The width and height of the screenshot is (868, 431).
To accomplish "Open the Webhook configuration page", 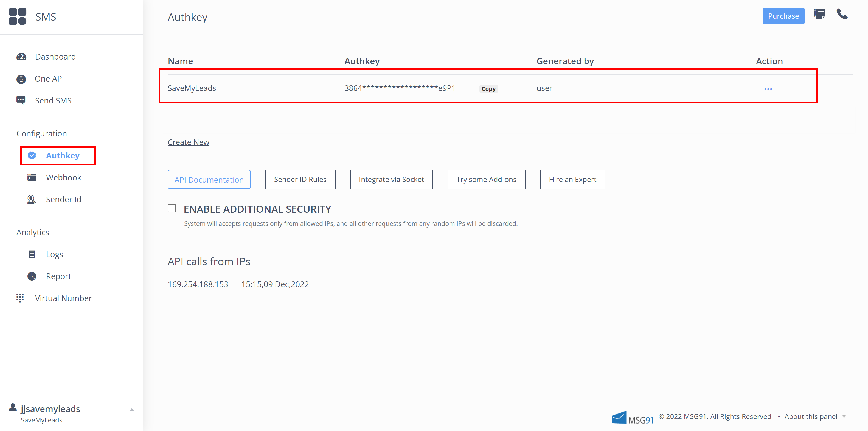I will [x=63, y=177].
